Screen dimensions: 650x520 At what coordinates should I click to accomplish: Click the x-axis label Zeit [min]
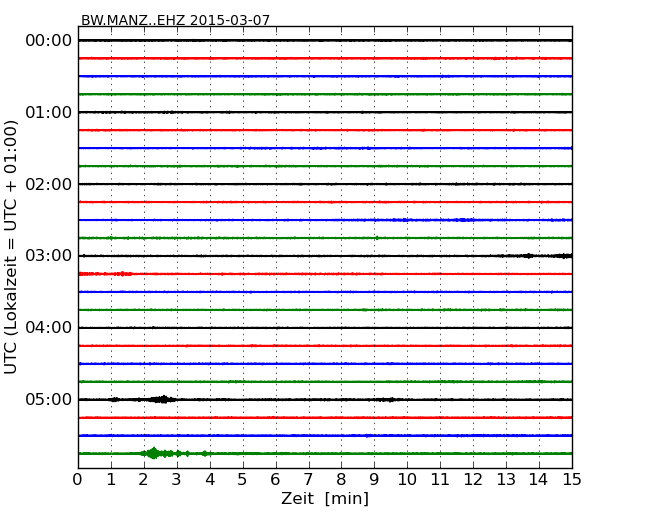324,499
